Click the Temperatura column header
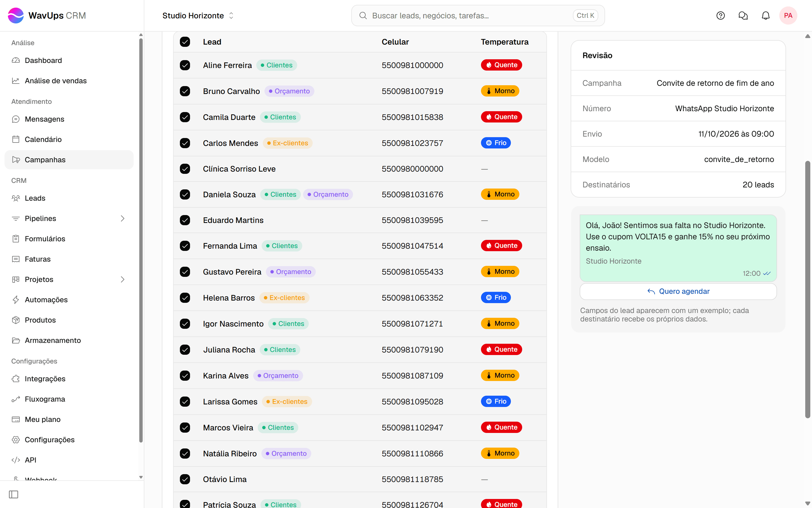The height and width of the screenshot is (508, 812). 504,42
